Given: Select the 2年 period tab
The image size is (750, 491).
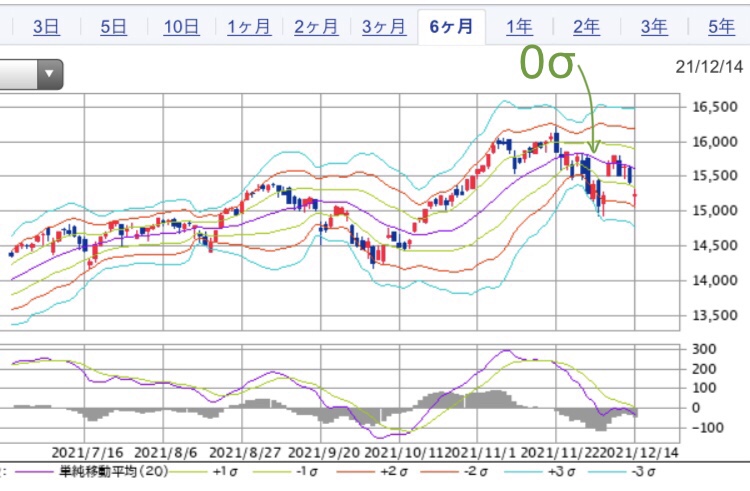Looking at the screenshot, I should tap(587, 26).
